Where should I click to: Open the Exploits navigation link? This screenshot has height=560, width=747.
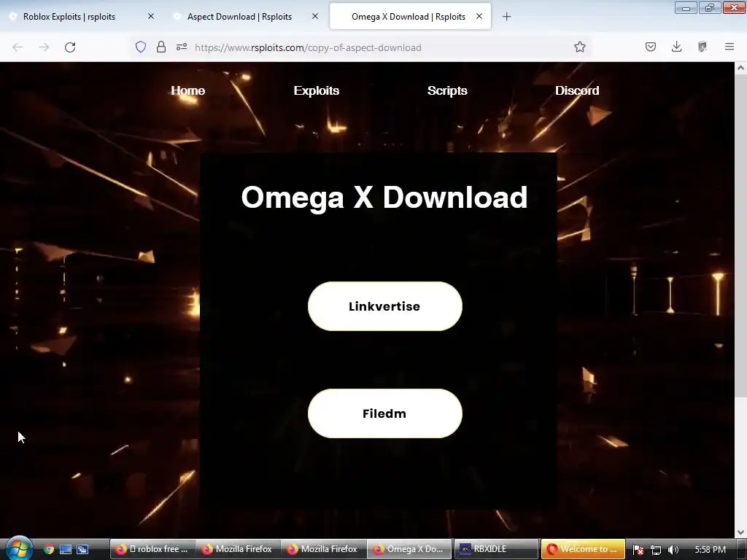tap(317, 90)
